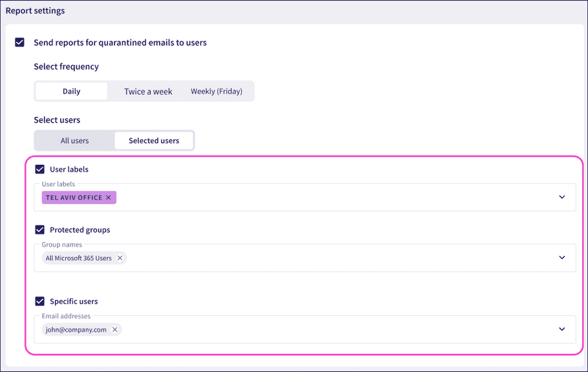Remove the TEL AVIV OFFICE label tag
This screenshot has width=588, height=372.
(x=107, y=197)
